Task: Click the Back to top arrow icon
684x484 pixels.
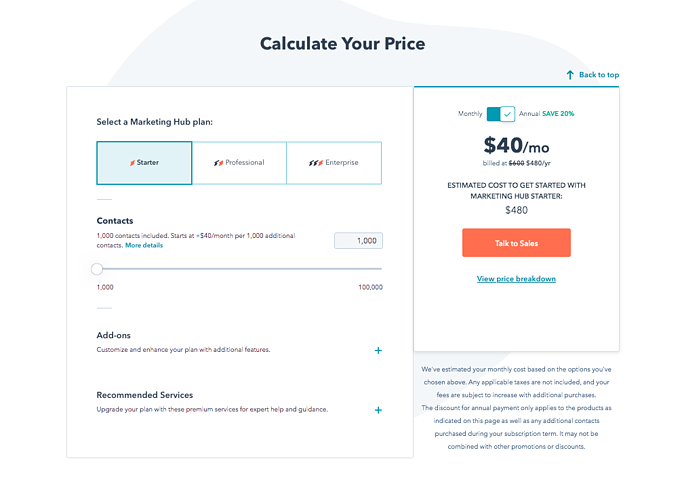Action: tap(570, 75)
